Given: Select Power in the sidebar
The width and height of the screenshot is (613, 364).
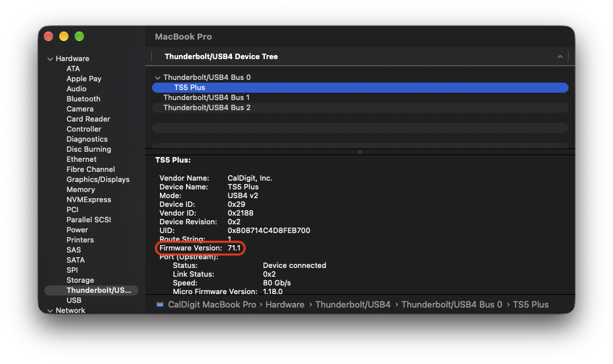Looking at the screenshot, I should tap(77, 230).
